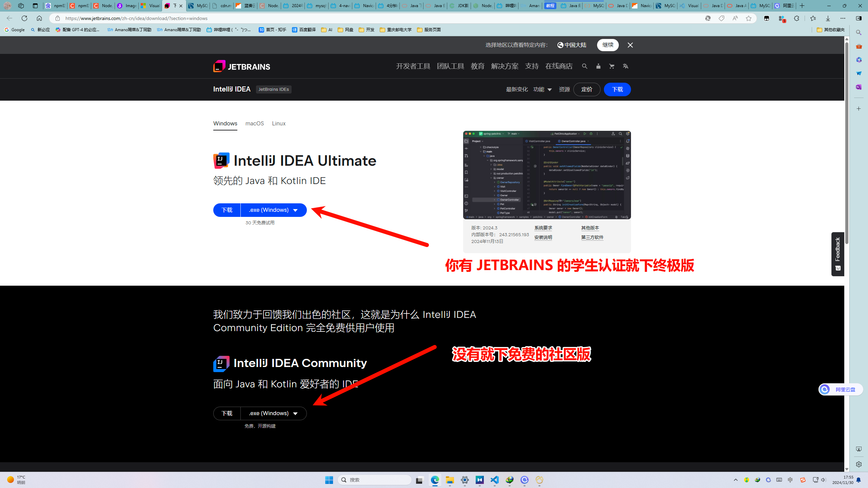Open browser Extensions puzzle icon
Viewport: 868px width, 488px height.
tap(796, 18)
